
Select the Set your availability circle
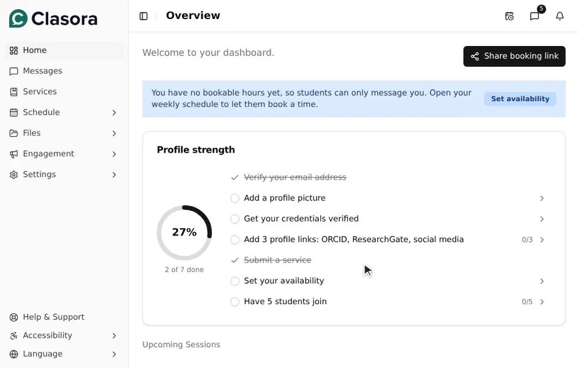pyautogui.click(x=235, y=281)
